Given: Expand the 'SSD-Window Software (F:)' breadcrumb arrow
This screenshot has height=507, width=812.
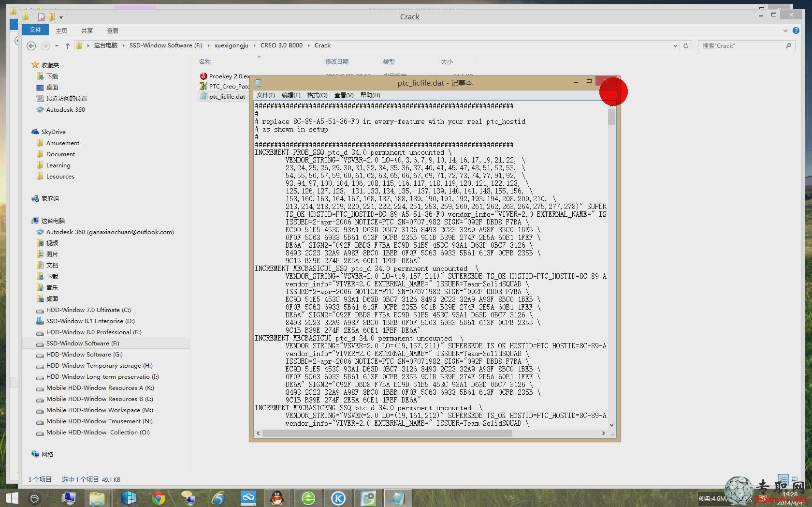Looking at the screenshot, I should coord(209,45).
